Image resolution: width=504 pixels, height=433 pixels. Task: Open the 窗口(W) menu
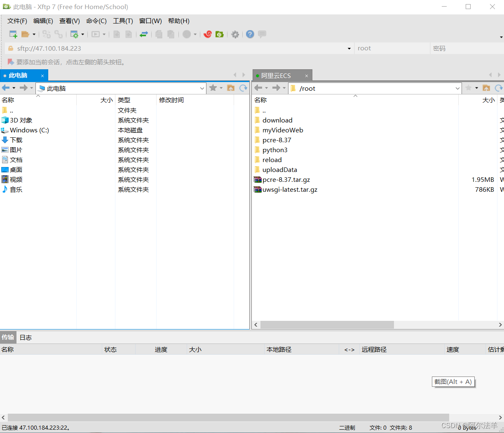click(150, 21)
